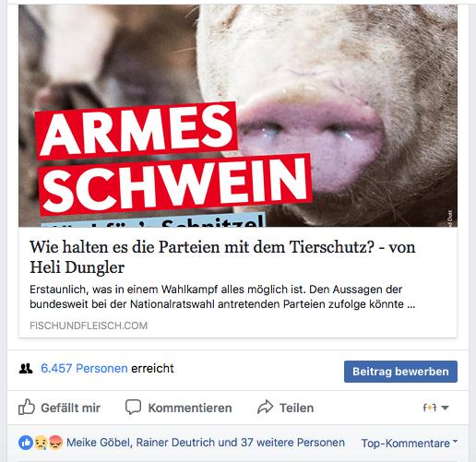The image size is (476, 462).
Task: Expand the Top-Kommentare sort dropdown
Action: tap(410, 443)
